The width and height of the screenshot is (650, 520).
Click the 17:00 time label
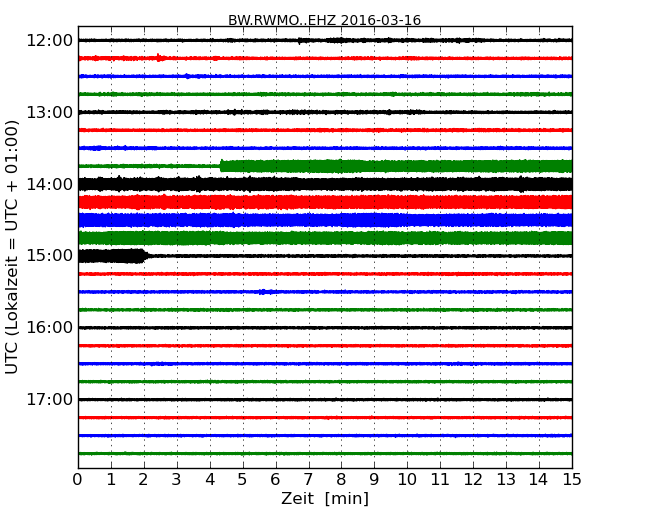click(50, 399)
